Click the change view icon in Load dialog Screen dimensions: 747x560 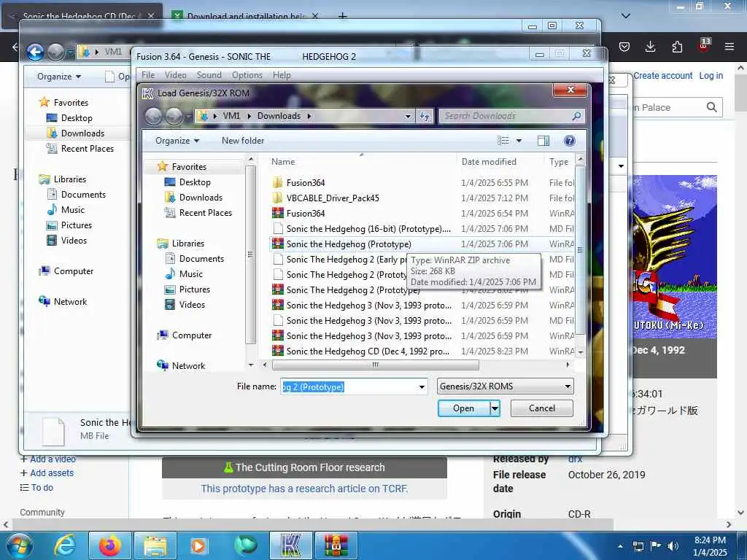click(503, 141)
